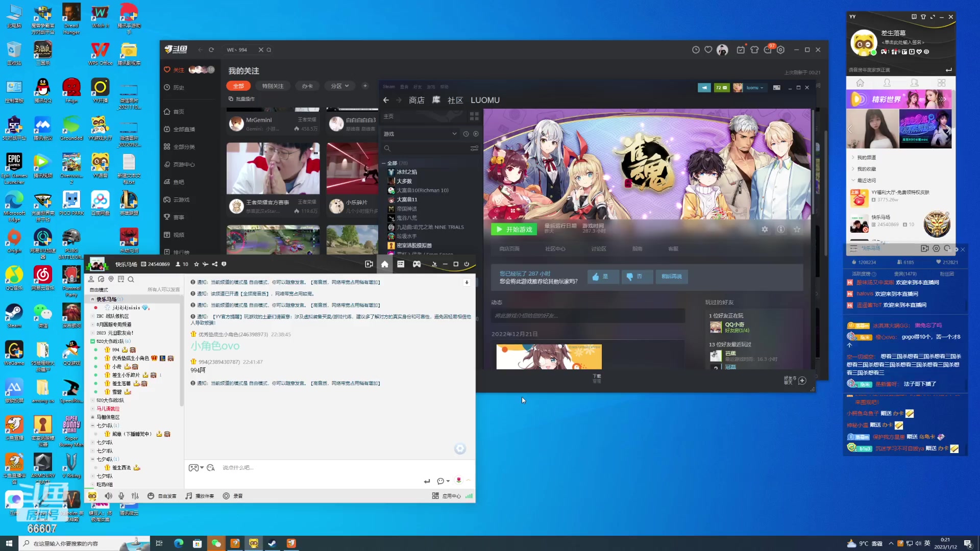The height and width of the screenshot is (551, 980).
Task: Select 特别关注 tab in Douyu
Action: pyautogui.click(x=273, y=86)
